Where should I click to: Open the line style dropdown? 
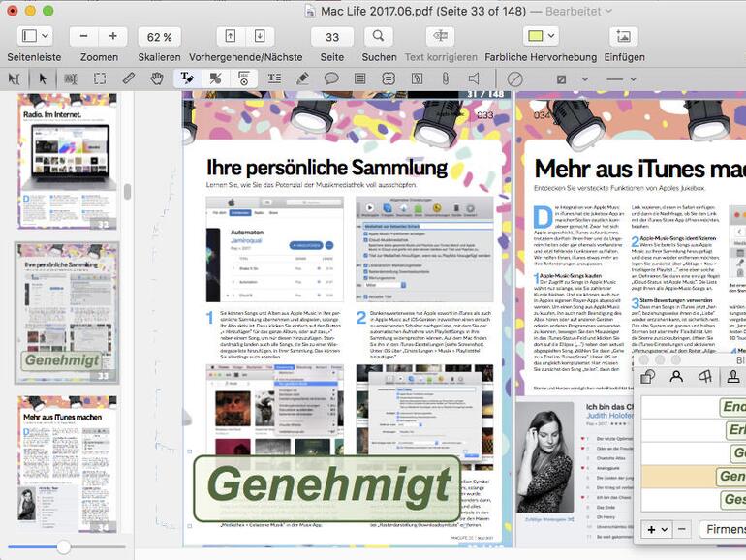pyautogui.click(x=621, y=79)
